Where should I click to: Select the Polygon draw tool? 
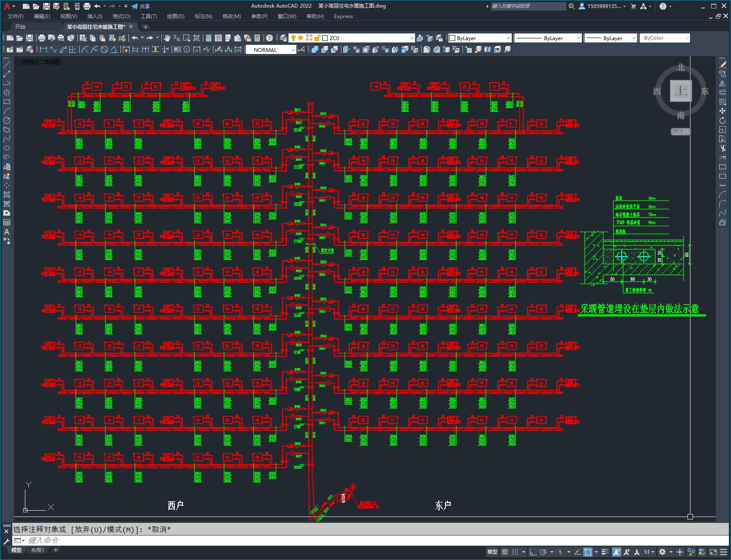6,92
